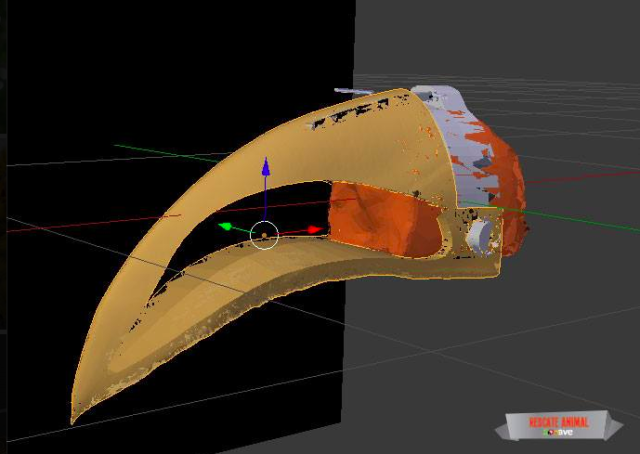Screen dimensions: 640x454
Task: Click the Rescate Animal red text
Action: point(559,422)
